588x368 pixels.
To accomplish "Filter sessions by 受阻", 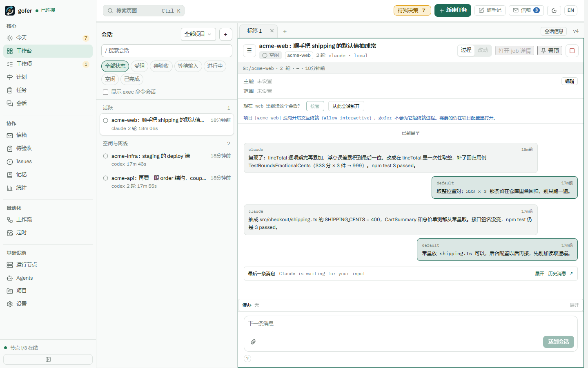I will [x=140, y=66].
